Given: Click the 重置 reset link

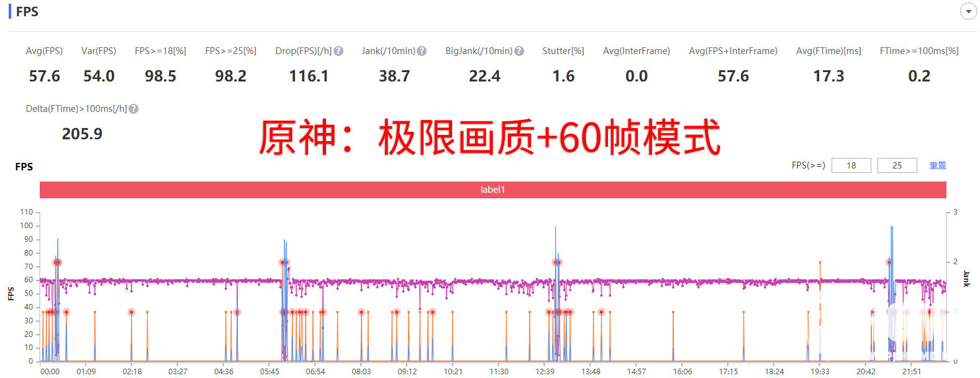Looking at the screenshot, I should (937, 165).
